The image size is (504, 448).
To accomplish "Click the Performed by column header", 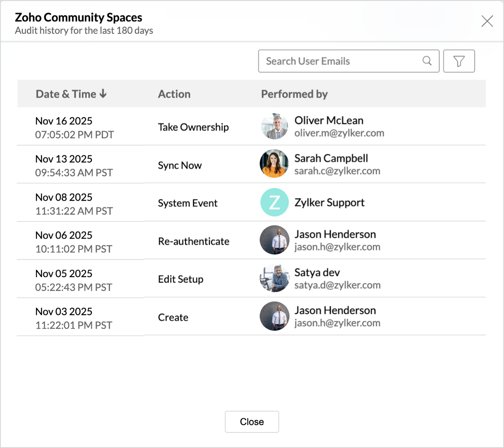I will [x=294, y=94].
